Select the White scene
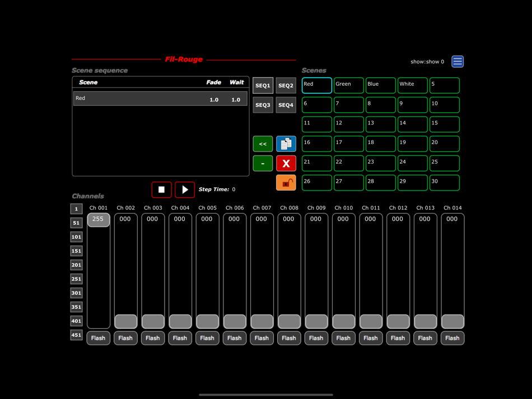The height and width of the screenshot is (399, 532). [x=413, y=85]
